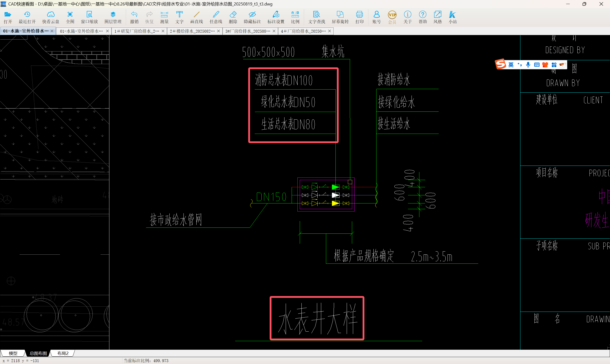Redo with the 恢复 button
The height and width of the screenshot is (364, 610).
[x=149, y=17]
